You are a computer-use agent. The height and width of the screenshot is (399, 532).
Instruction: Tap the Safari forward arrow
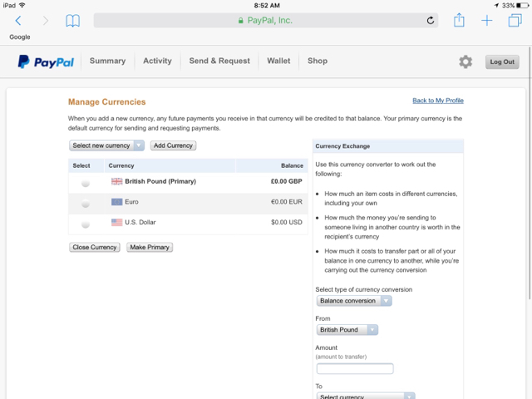tap(46, 21)
